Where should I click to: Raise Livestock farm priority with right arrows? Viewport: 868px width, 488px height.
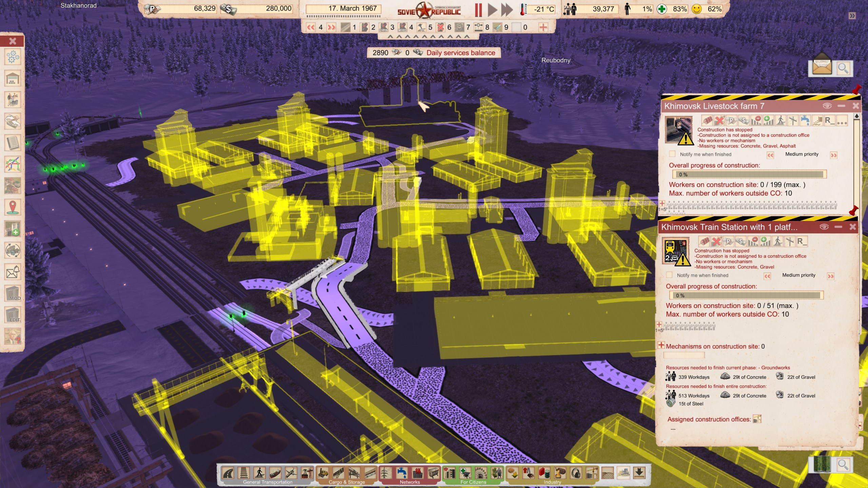click(833, 155)
